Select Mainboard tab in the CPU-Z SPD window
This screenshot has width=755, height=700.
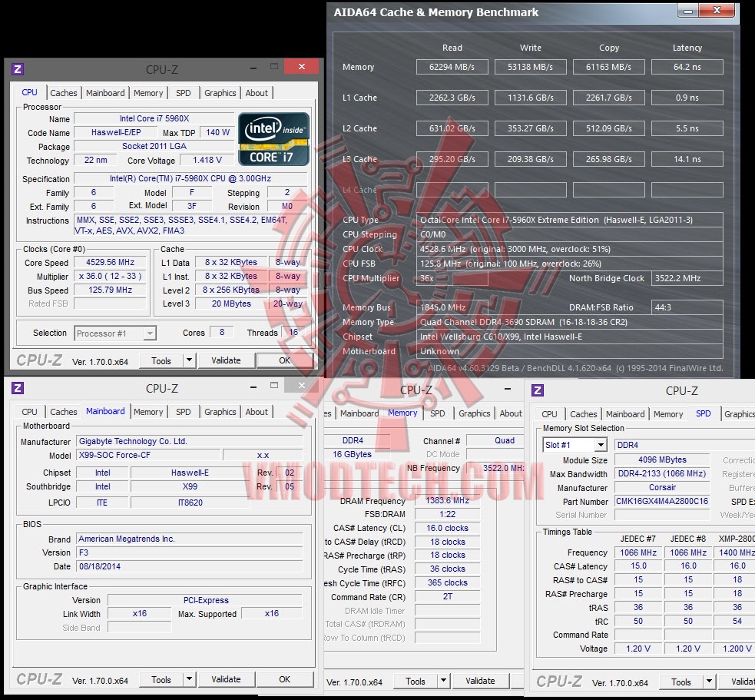pos(625,414)
